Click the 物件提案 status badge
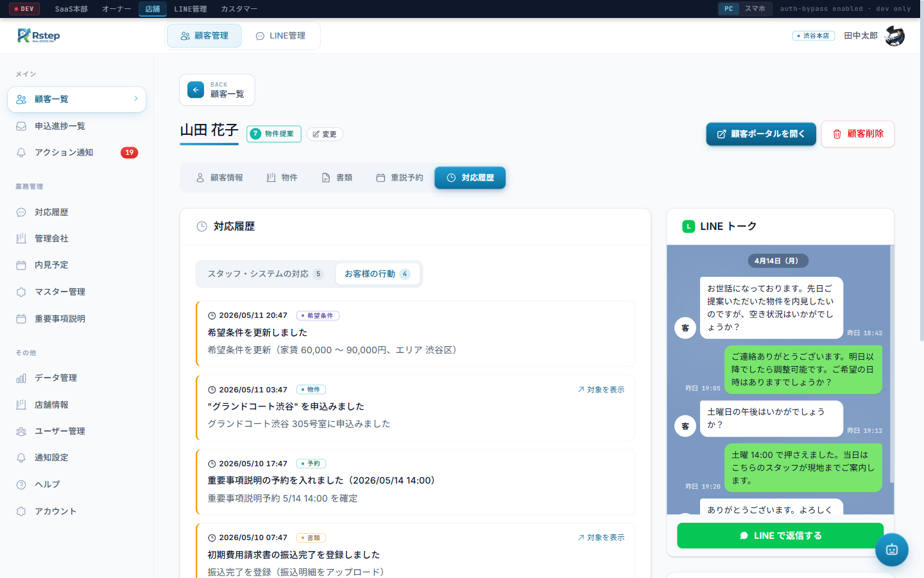 (x=274, y=134)
